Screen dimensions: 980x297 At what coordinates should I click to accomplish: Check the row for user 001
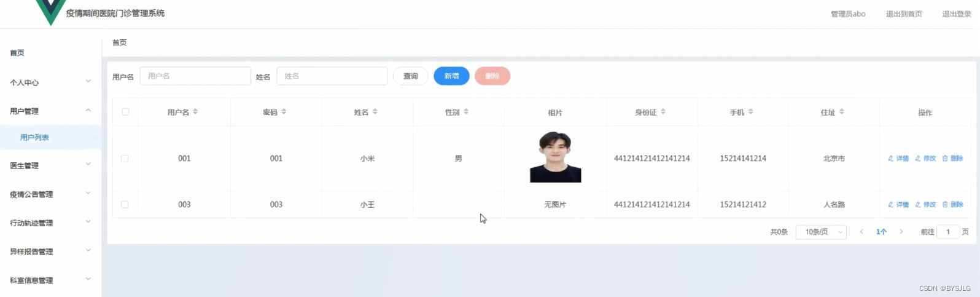click(125, 159)
